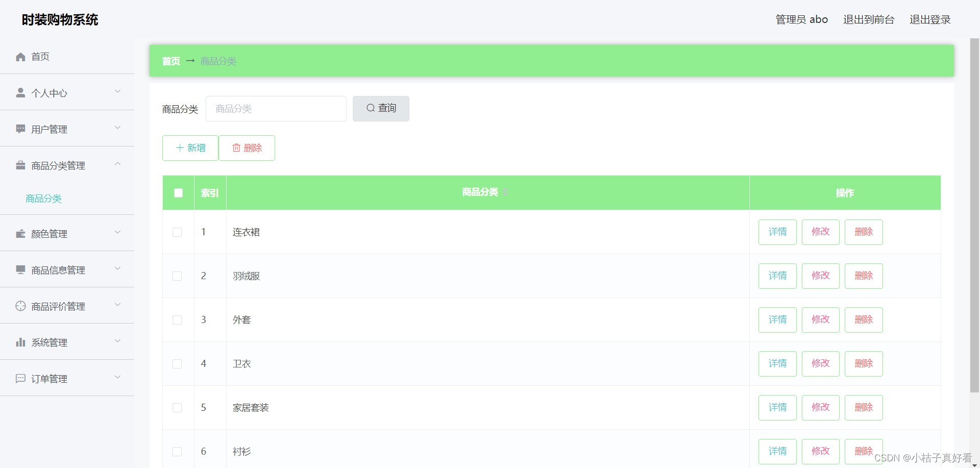Check the box for row 卫衣
This screenshot has height=468, width=980.
point(177,364)
